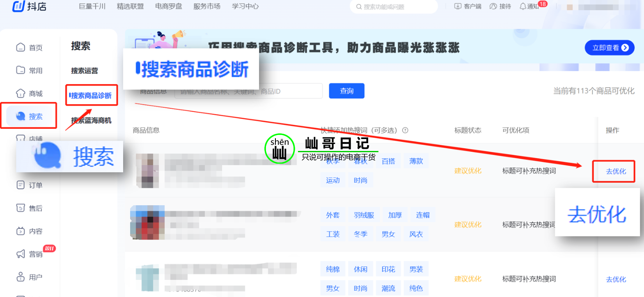Image resolution: width=644 pixels, height=297 pixels.
Task: Open 营销 in the sidebar
Action: pos(29,254)
